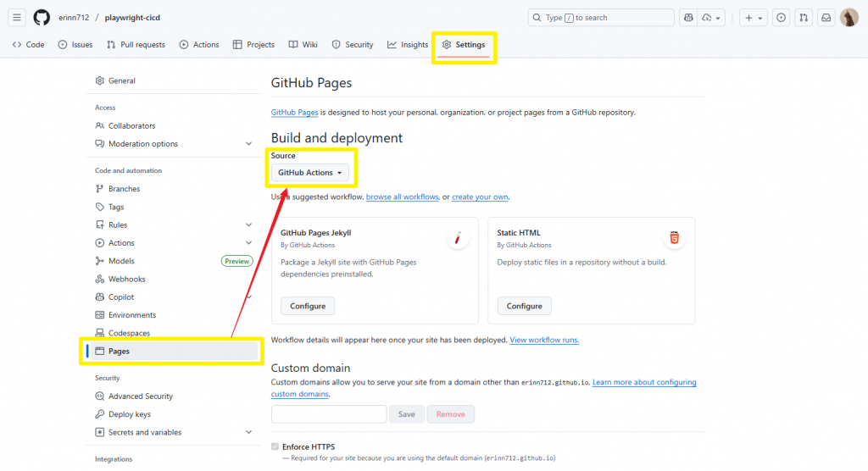
Task: Open the Wiki tab
Action: [x=303, y=45]
